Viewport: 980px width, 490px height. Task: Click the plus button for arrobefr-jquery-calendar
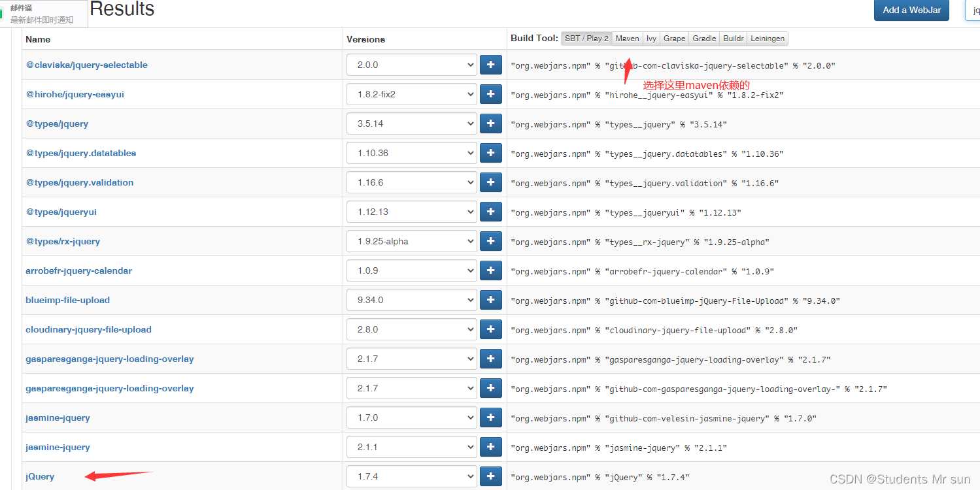[491, 270]
